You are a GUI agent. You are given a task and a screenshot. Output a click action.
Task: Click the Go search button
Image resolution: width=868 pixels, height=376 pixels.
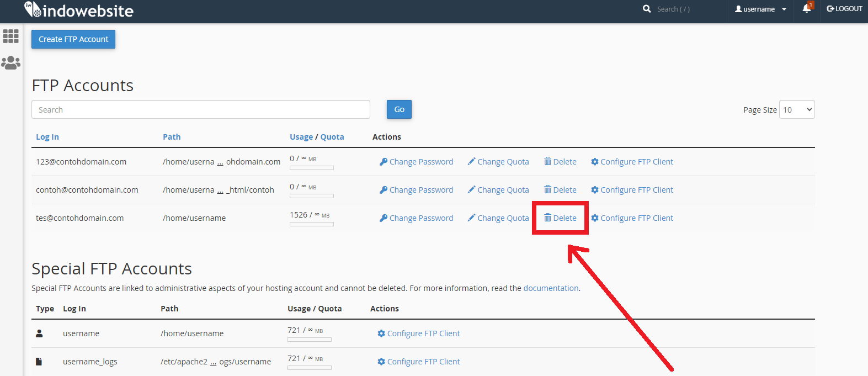click(399, 109)
